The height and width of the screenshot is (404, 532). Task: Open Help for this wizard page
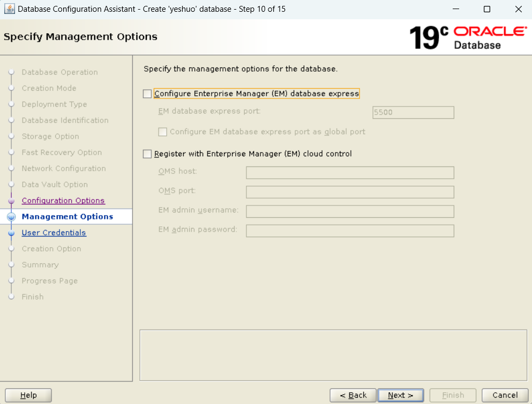tap(28, 395)
